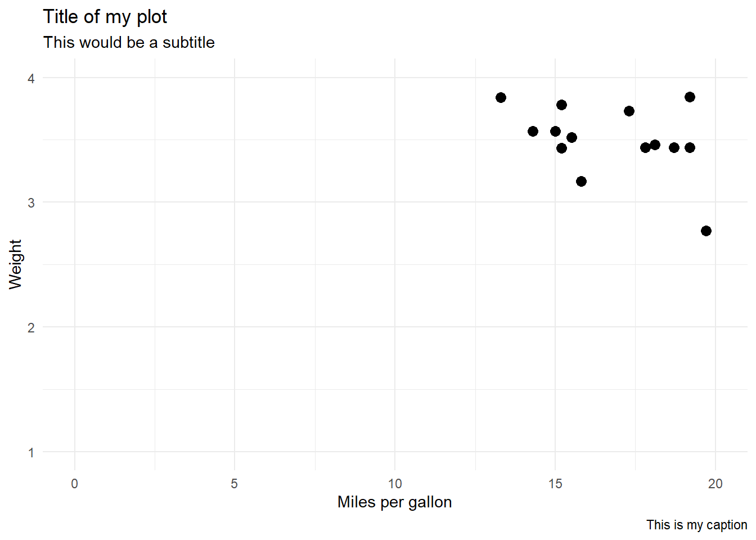Viewport: 756px width, 540px height.
Task: Click y-axis tick label 3
Action: click(x=31, y=202)
